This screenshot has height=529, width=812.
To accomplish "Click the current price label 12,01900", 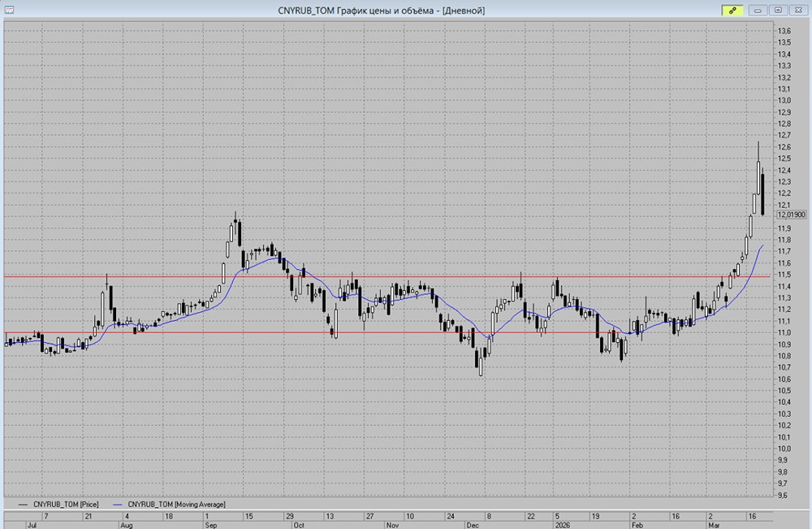I will pos(791,215).
